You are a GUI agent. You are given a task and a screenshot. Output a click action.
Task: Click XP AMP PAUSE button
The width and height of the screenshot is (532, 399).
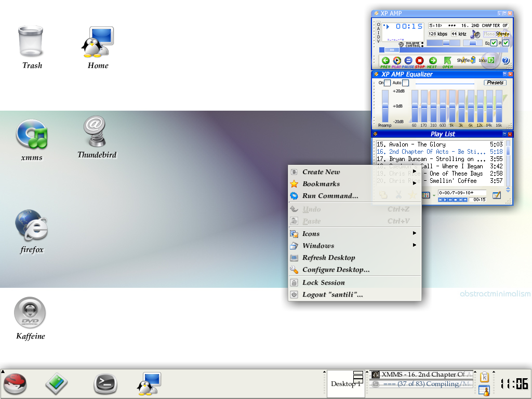pyautogui.click(x=408, y=61)
